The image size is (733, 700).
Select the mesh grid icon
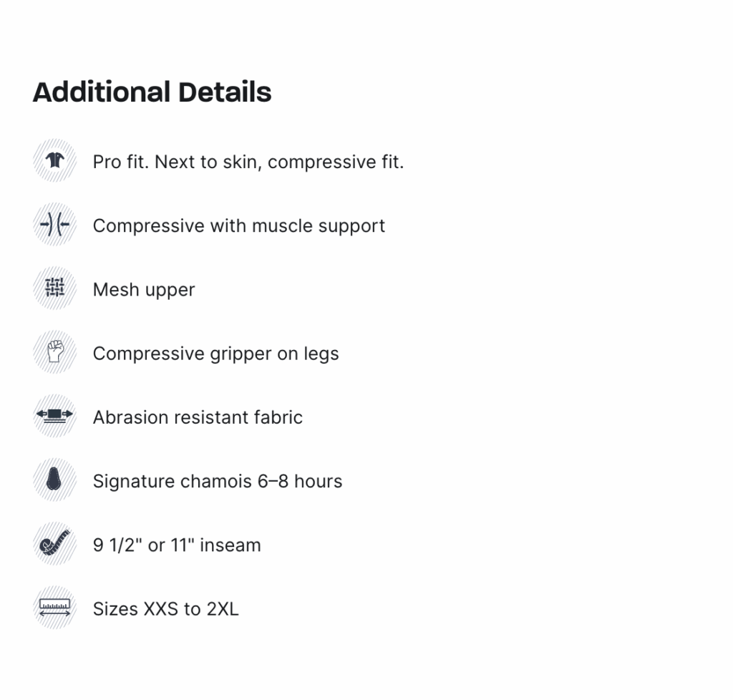[54, 288]
